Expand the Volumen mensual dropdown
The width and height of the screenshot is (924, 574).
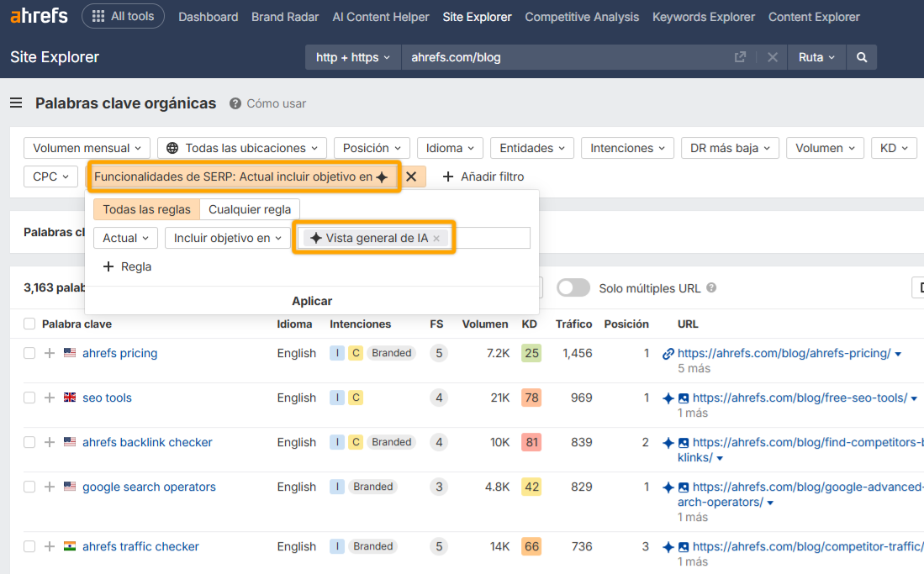pyautogui.click(x=87, y=148)
